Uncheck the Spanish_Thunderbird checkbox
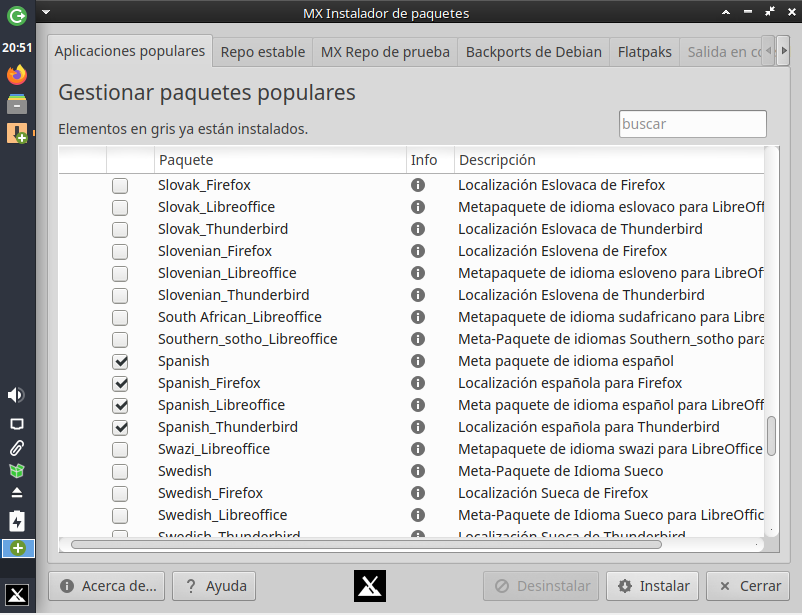 [x=120, y=428]
